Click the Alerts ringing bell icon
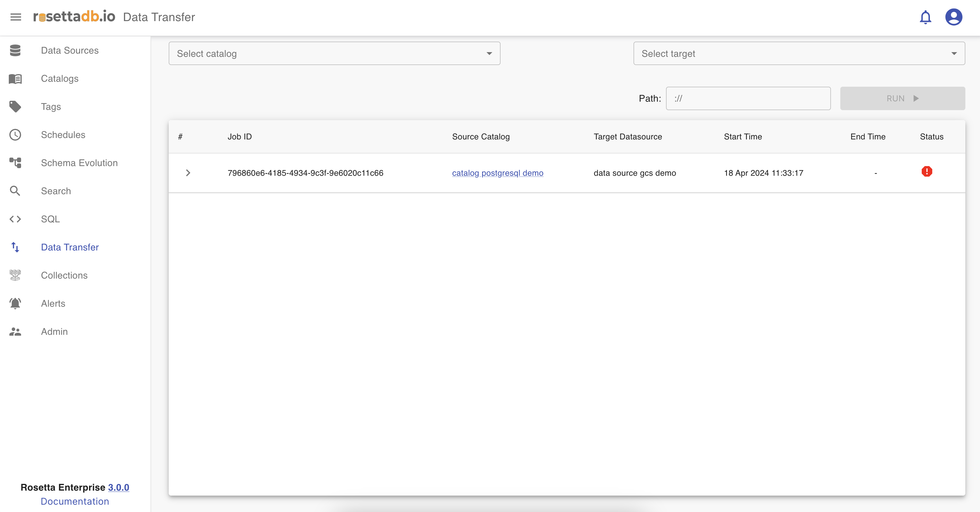Viewport: 980px width, 512px height. (15, 303)
